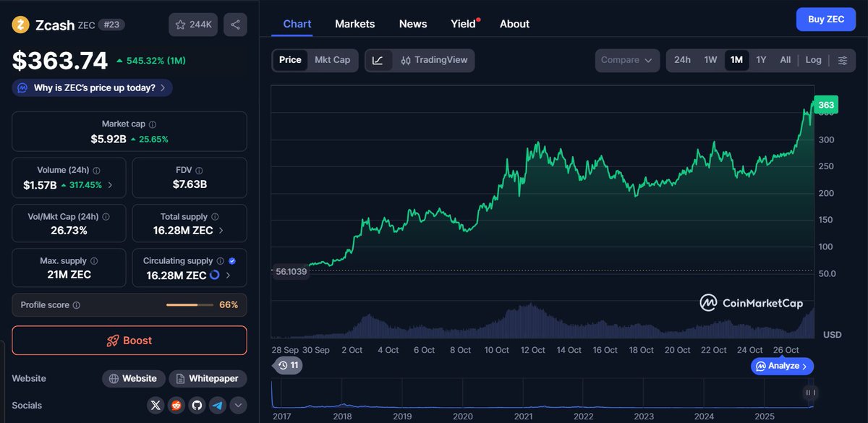Click the 21M ZEC max supply value

[x=69, y=275]
